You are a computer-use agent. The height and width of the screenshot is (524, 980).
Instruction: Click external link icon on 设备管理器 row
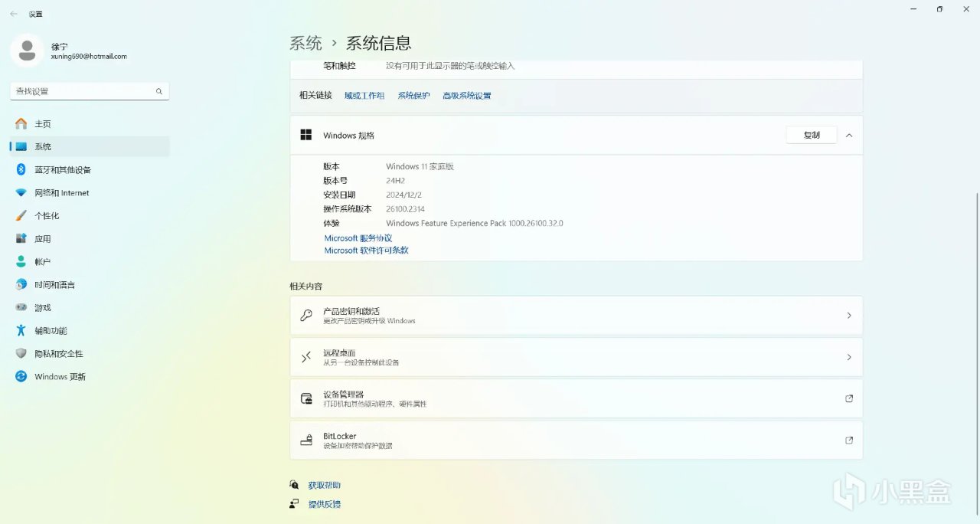[848, 398]
